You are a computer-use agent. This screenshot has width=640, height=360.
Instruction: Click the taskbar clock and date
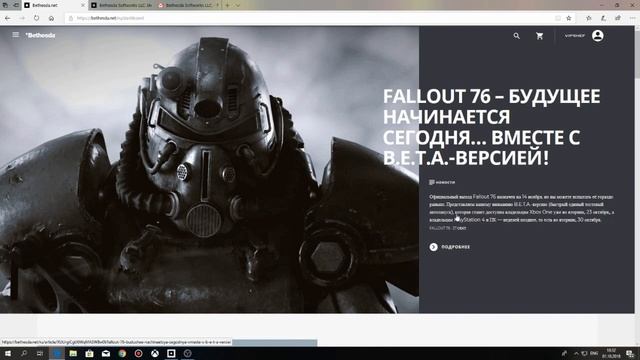[x=611, y=353]
